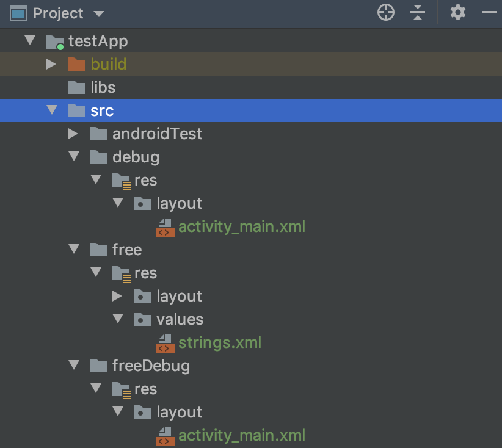
Task: Click the Project view window icon
Action: (x=18, y=13)
